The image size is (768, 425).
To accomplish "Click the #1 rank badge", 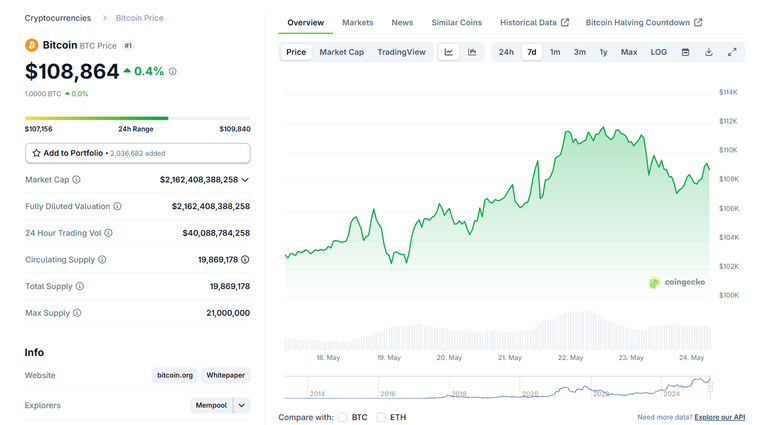I will 128,46.
